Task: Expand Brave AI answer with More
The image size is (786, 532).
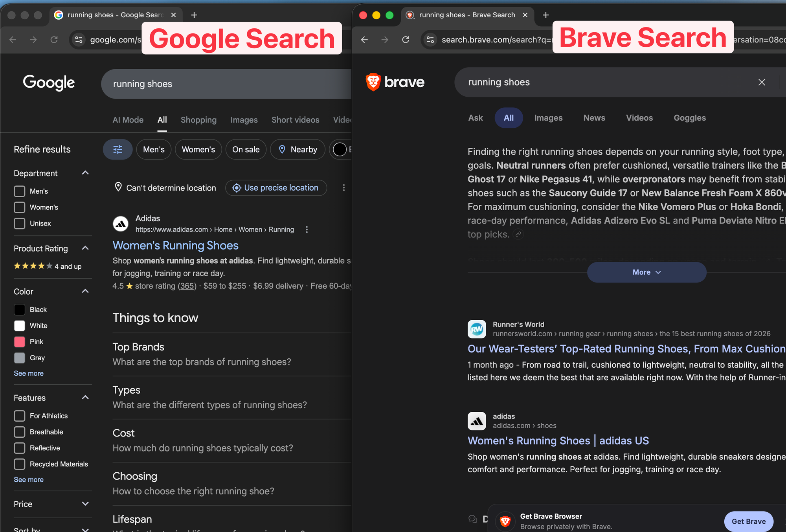Action: (x=646, y=272)
